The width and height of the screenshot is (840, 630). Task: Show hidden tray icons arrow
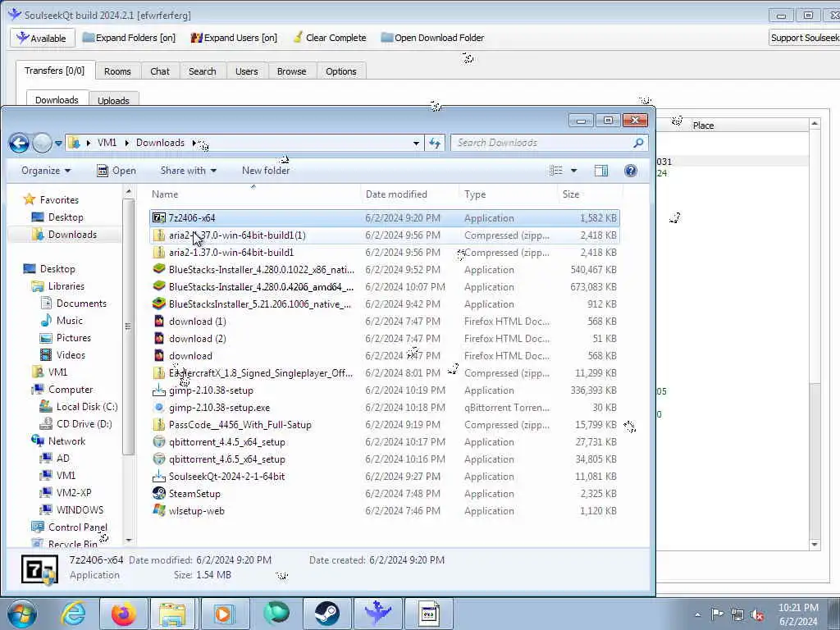(x=697, y=614)
